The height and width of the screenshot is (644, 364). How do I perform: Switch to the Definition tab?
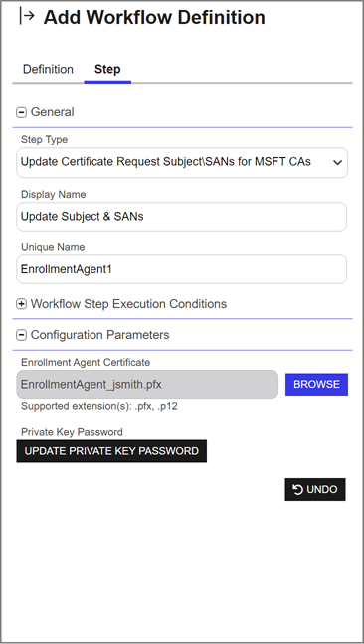pyautogui.click(x=48, y=69)
